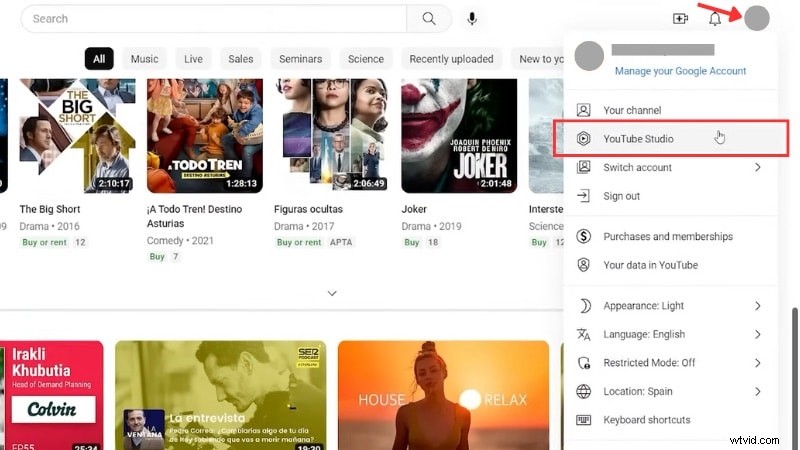Open Irakli Khubutia Colvin video thumbnail
This screenshot has width=800, height=450.
[x=52, y=395]
